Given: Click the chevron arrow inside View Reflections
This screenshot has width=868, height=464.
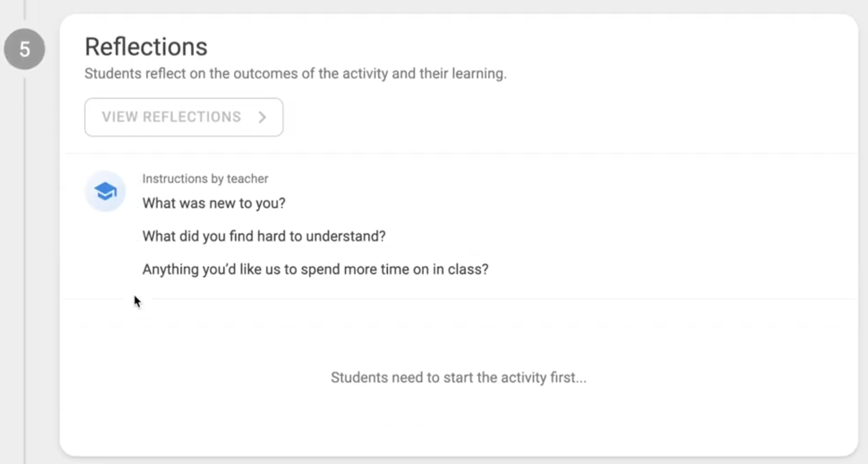Looking at the screenshot, I should pyautogui.click(x=262, y=117).
